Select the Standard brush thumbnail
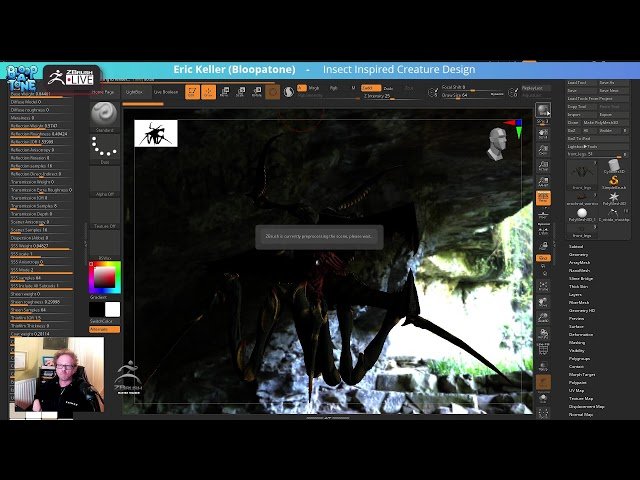Image resolution: width=640 pixels, height=480 pixels. coord(104,114)
